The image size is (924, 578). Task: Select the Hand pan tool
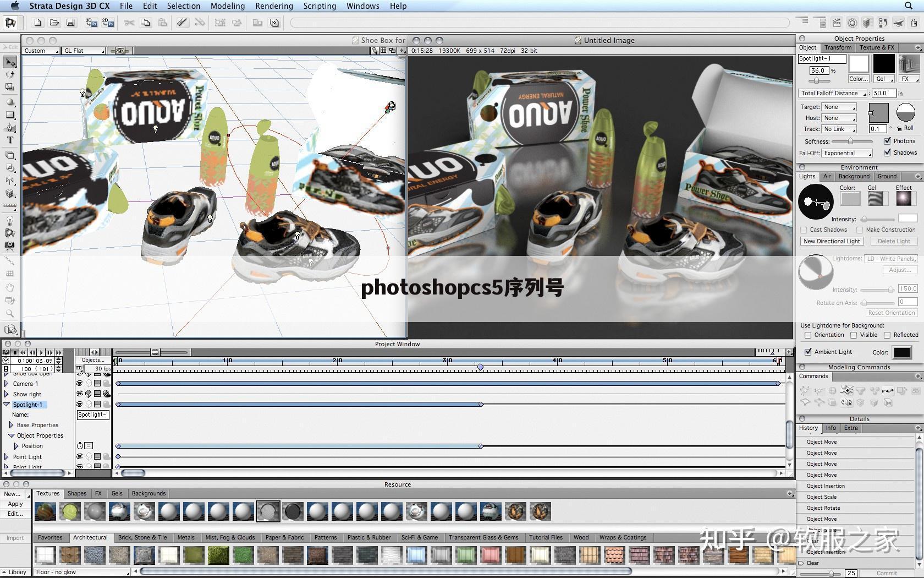pos(10,287)
